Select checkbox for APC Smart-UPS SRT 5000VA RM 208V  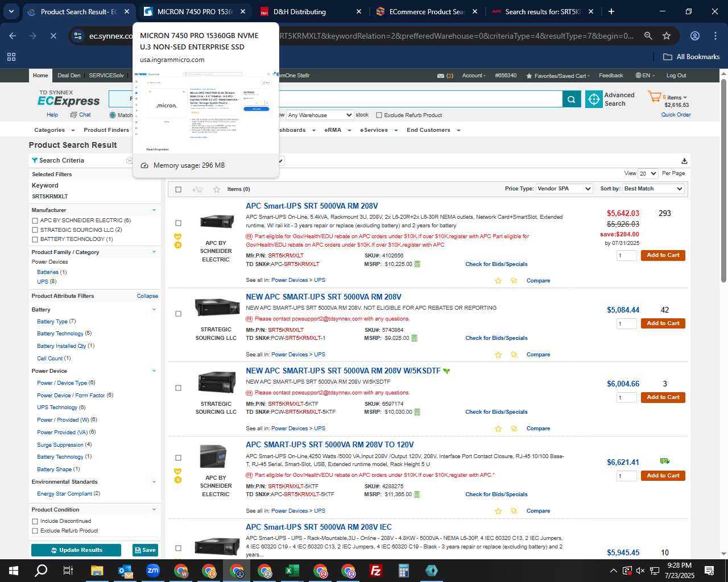179,223
